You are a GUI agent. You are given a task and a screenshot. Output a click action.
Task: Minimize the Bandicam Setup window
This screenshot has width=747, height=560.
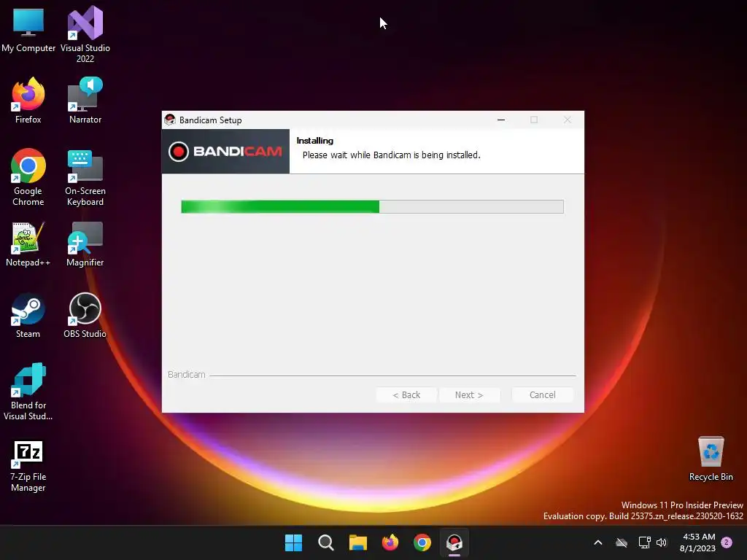501,120
